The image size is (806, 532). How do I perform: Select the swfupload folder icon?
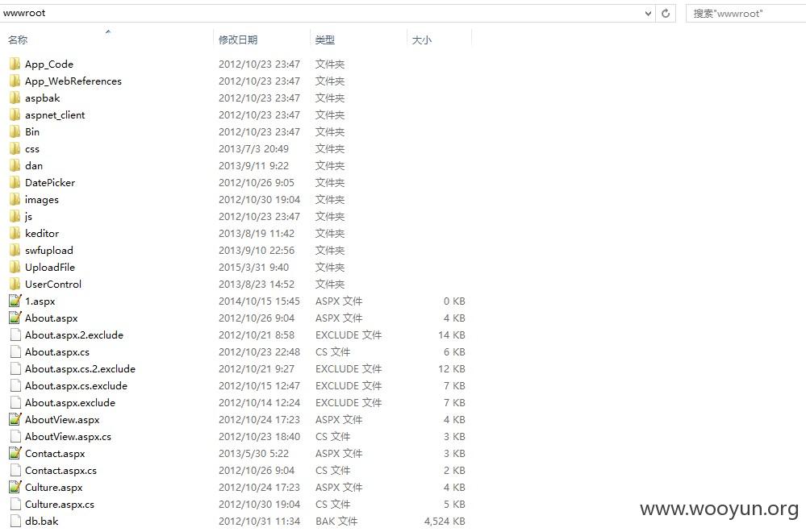click(x=15, y=251)
